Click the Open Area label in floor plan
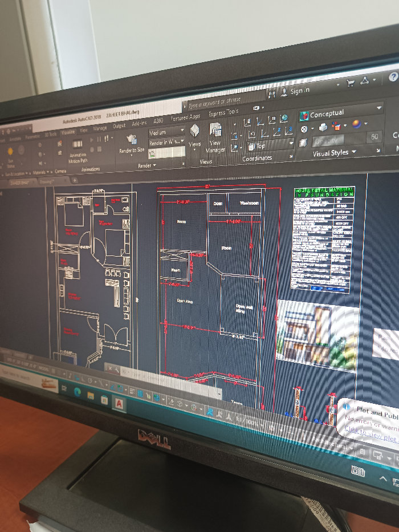The image size is (399, 532). point(185,301)
